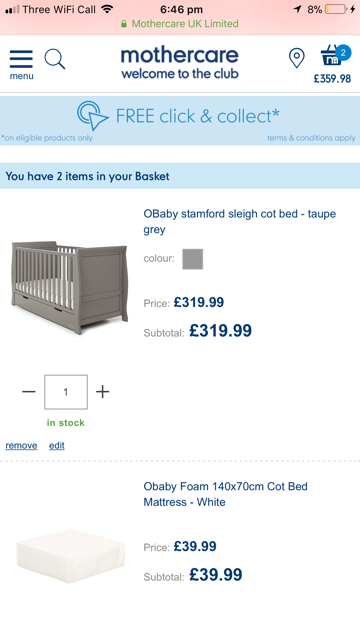Open the OBaby stamford sleigh cot bed link
This screenshot has width=360, height=640.
[240, 221]
